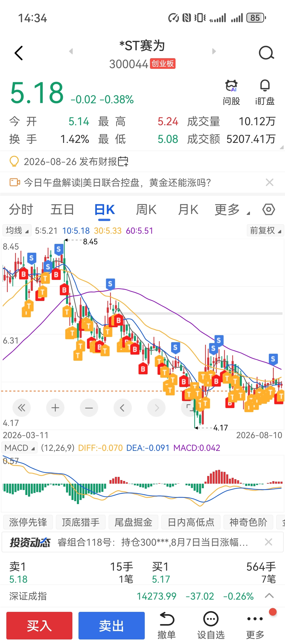
Task: Expand the 更多 chart period menu
Action: (232, 209)
